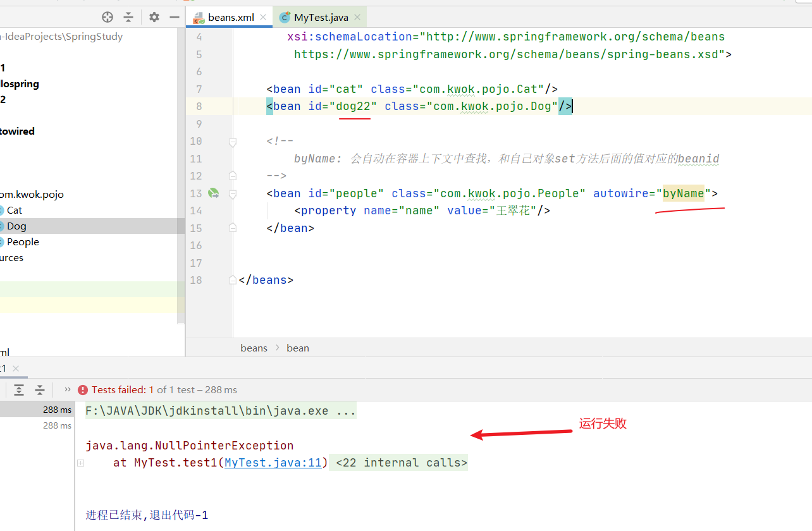Toggle fold marker at line 18 closing beans

pyautogui.click(x=233, y=280)
